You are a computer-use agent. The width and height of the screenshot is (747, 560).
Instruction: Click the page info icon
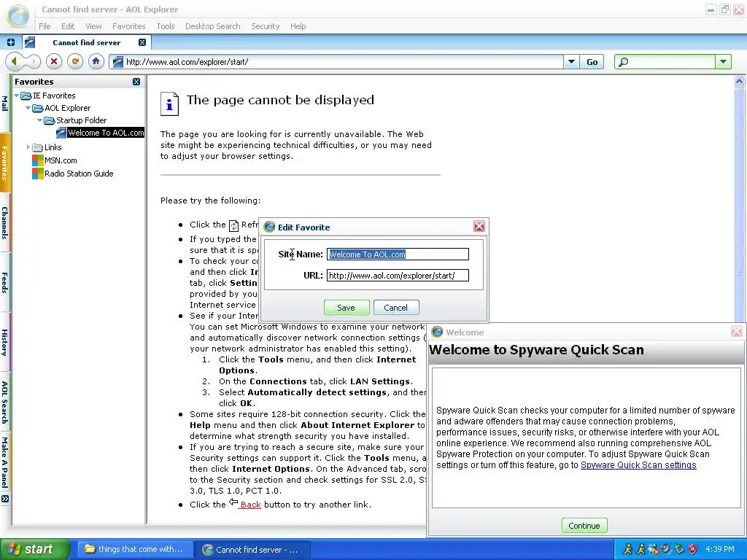(169, 104)
